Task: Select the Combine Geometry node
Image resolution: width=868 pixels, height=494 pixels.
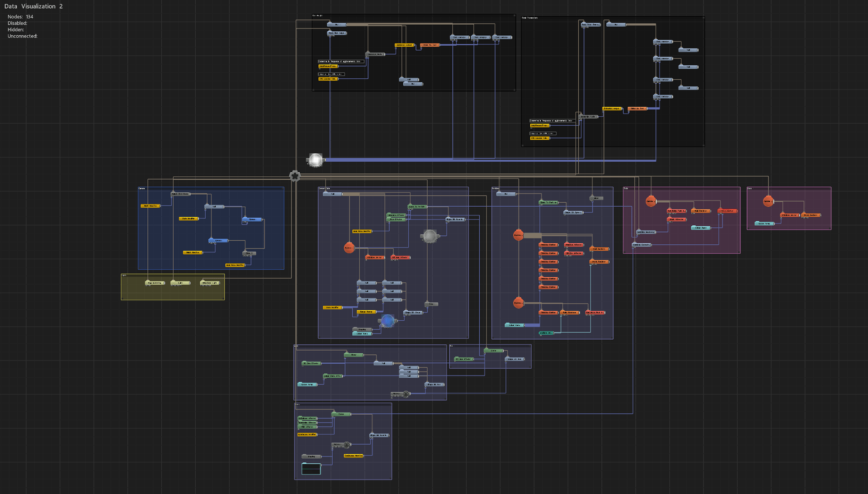Action: (x=642, y=245)
